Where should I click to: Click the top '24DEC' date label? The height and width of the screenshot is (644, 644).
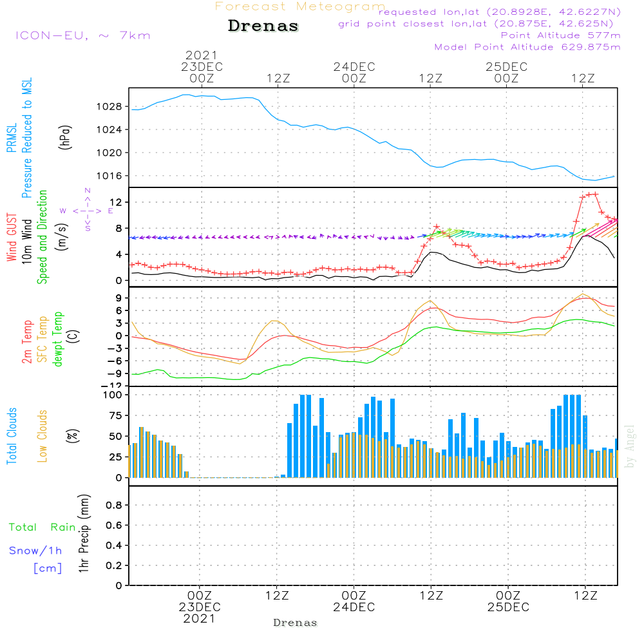[x=354, y=67]
